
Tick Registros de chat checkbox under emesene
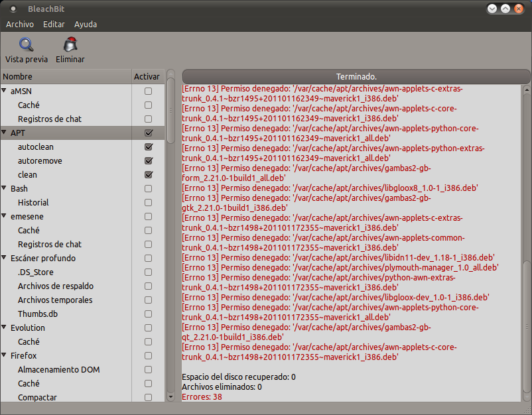click(x=149, y=244)
